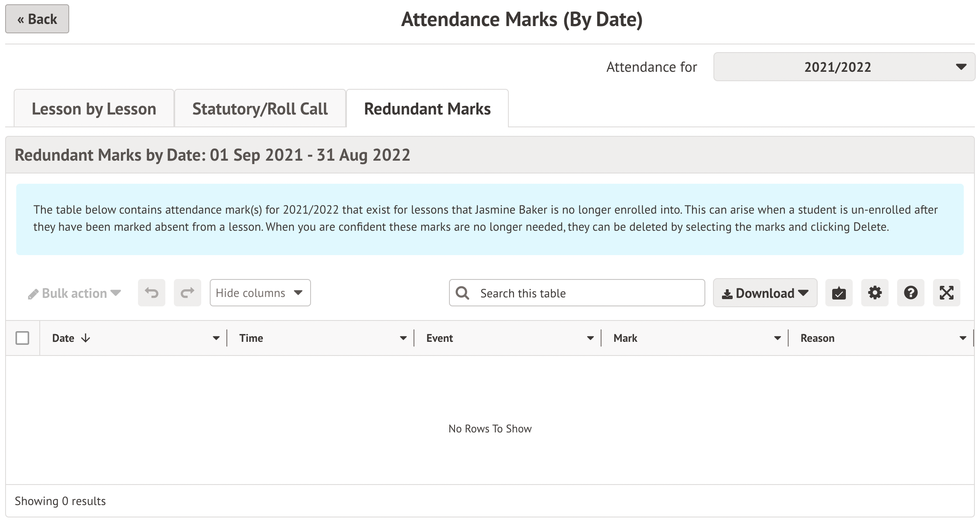The image size is (980, 523).
Task: Click the search magnifier icon
Action: 462,293
